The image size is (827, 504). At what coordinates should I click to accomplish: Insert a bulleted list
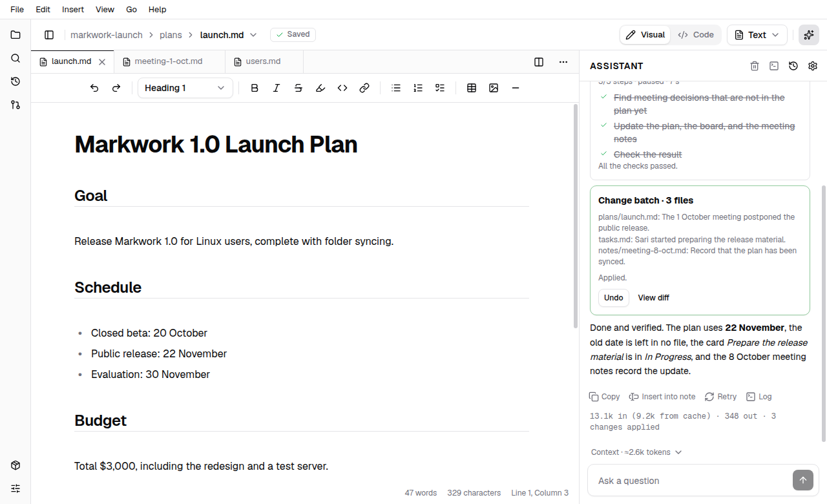[397, 88]
